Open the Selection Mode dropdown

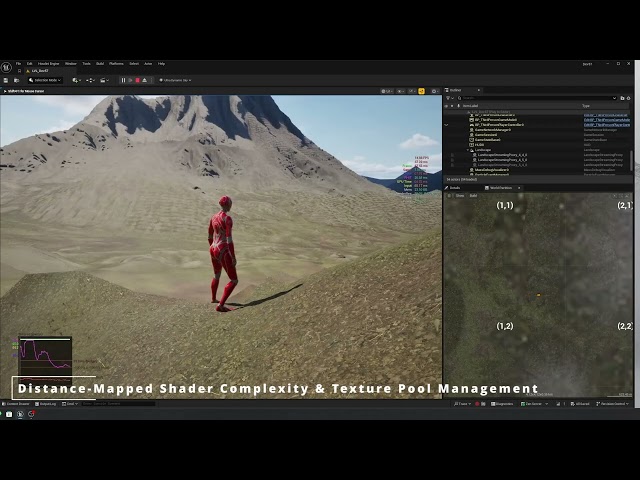point(45,80)
